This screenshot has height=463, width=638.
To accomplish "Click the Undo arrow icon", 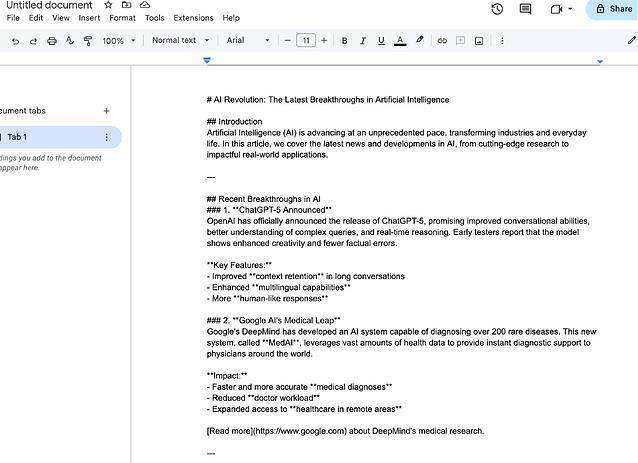I will (15, 41).
